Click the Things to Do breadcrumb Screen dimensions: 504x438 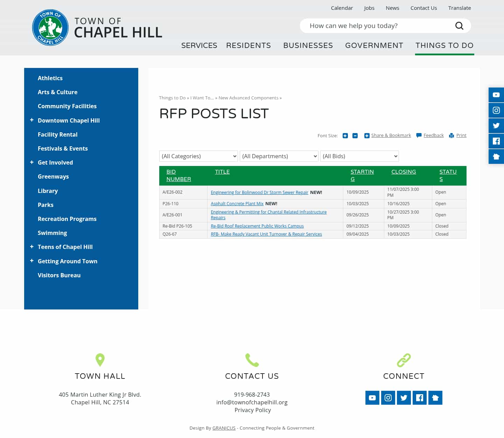172,98
